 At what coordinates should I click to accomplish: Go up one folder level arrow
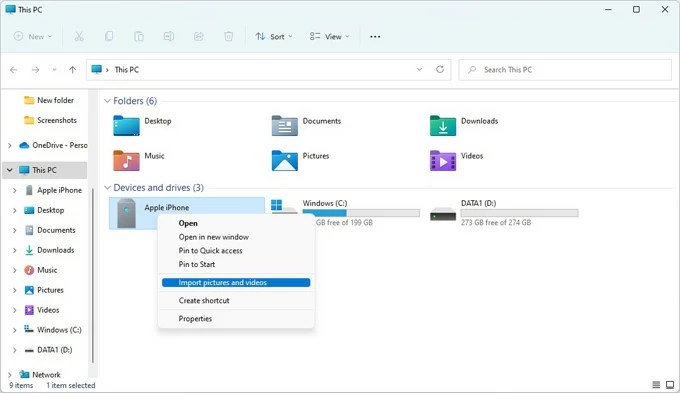[x=72, y=69]
